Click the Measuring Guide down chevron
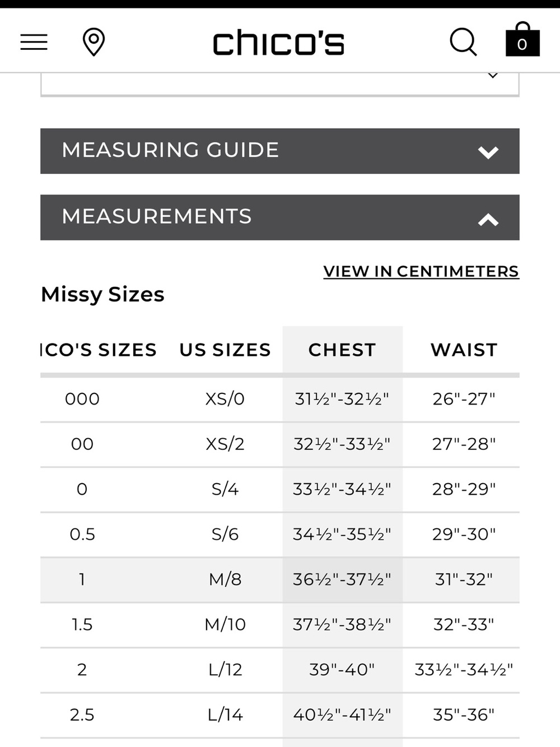Viewport: 560px width, 747px height. click(488, 152)
